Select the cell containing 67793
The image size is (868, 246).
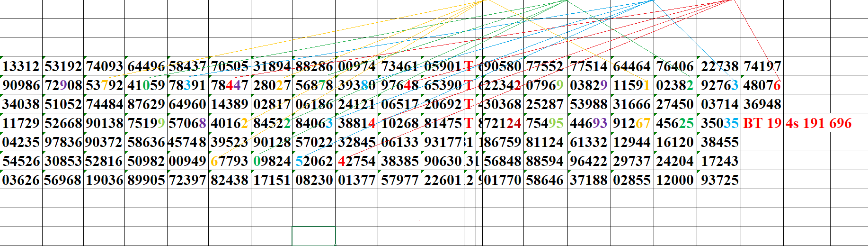pyautogui.click(x=230, y=161)
